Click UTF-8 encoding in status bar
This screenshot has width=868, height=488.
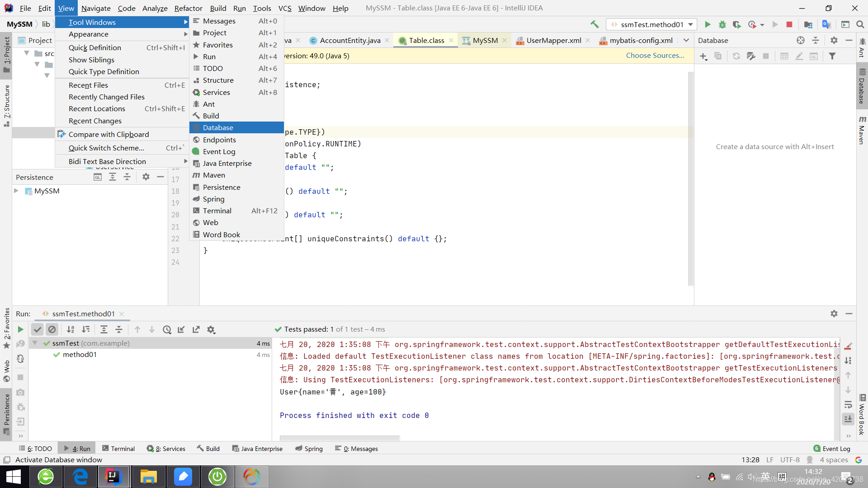790,460
